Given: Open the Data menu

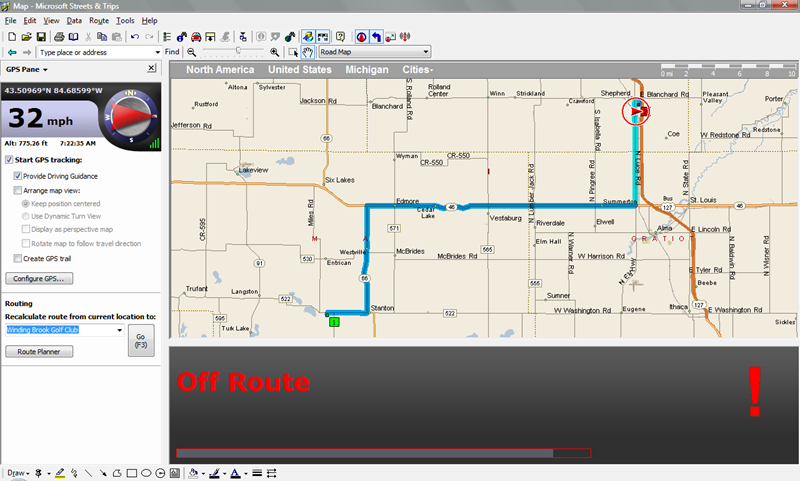Looking at the screenshot, I should point(74,21).
